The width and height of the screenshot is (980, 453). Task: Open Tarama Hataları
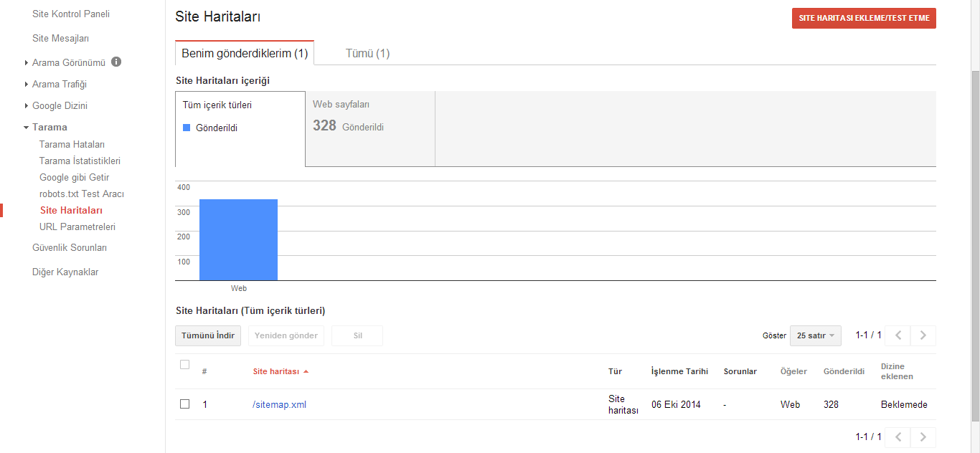point(72,144)
